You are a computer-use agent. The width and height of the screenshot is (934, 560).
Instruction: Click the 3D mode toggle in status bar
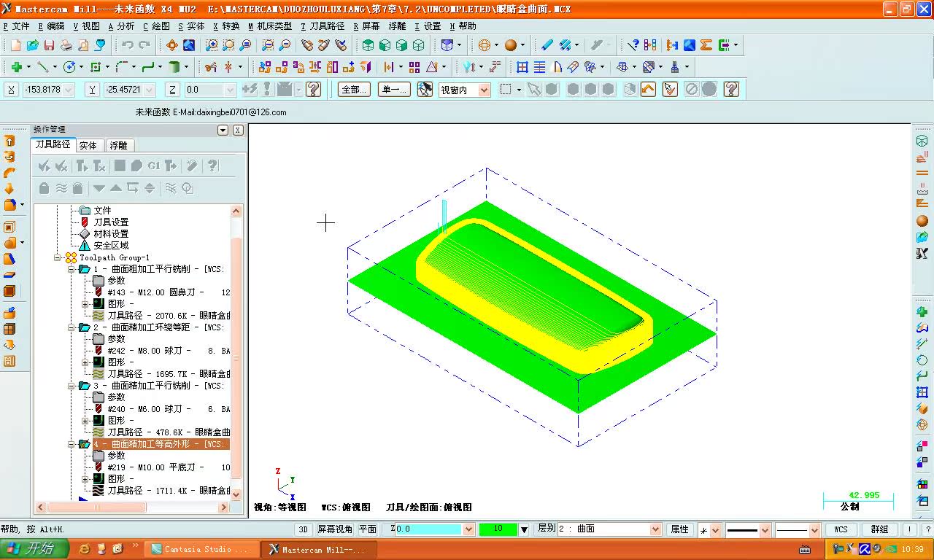coord(303,529)
